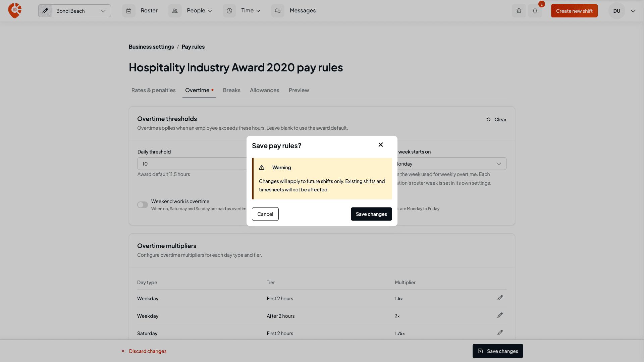Screen dimensions: 644x362
Task: Click the Messages chat bubble icon
Action: 278,11
